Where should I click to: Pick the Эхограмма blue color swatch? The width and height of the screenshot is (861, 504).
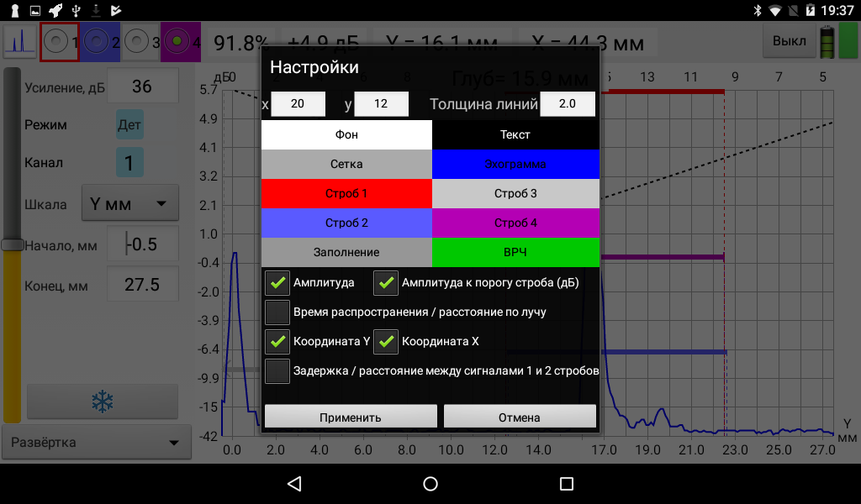click(x=515, y=164)
